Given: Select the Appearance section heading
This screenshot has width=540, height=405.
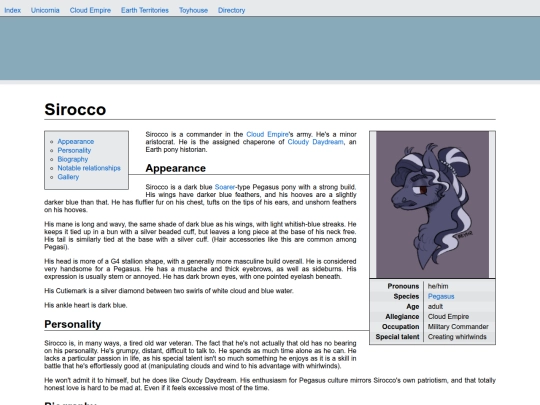Looking at the screenshot, I should point(176,168).
